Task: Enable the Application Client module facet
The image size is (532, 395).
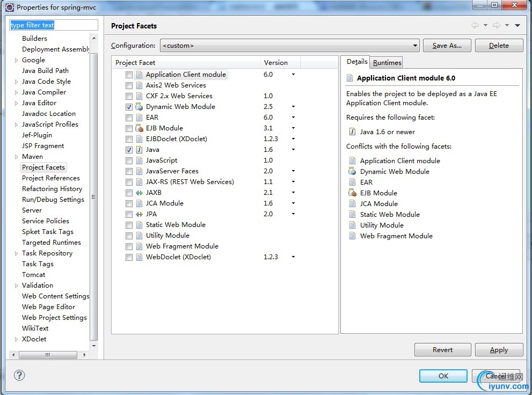Action: pos(129,75)
